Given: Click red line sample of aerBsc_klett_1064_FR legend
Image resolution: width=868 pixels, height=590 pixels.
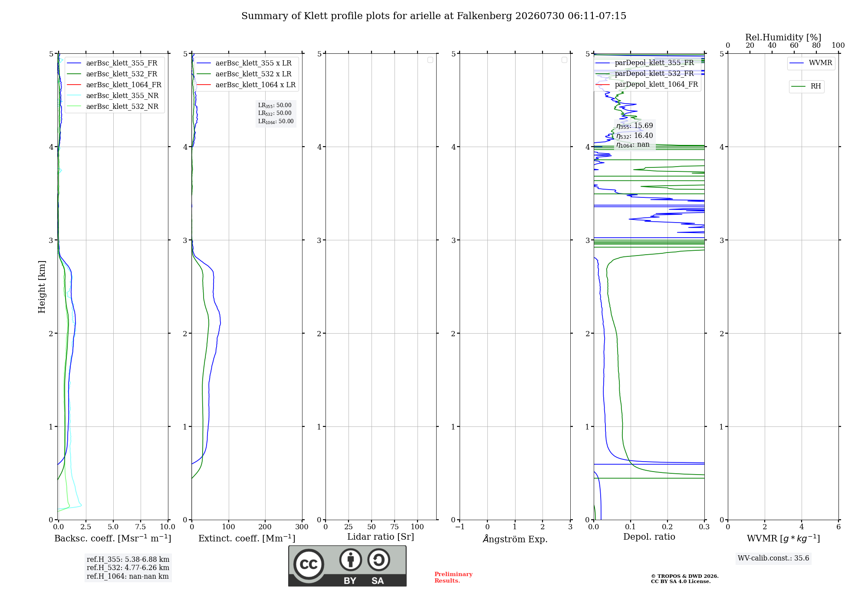Looking at the screenshot, I should point(74,85).
